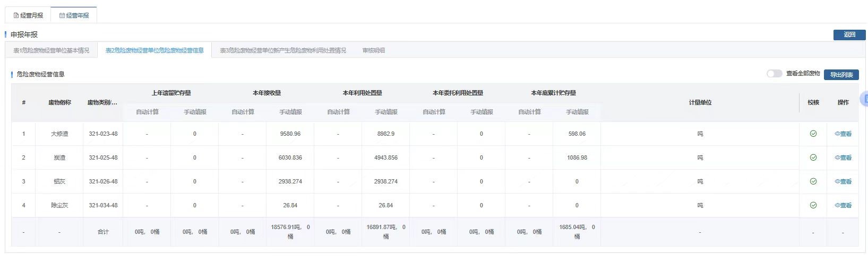
Task: Toggle the 查看全部废物 switch
Action: click(774, 74)
